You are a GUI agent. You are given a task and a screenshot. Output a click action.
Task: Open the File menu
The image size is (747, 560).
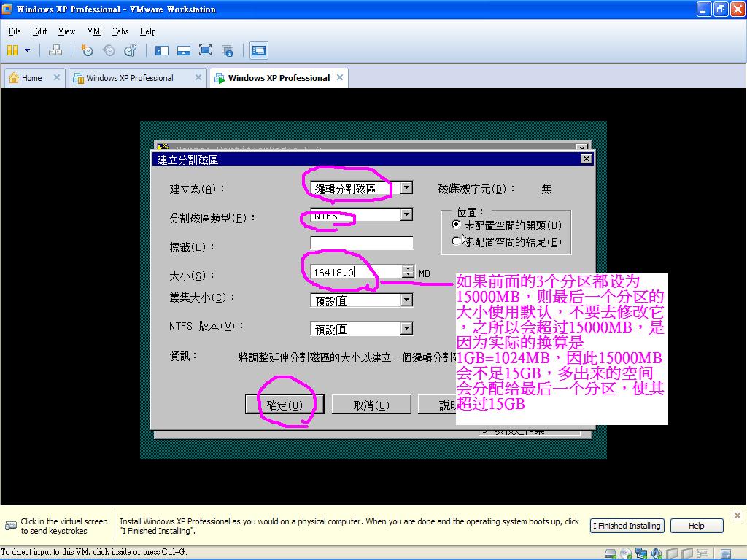coord(15,31)
